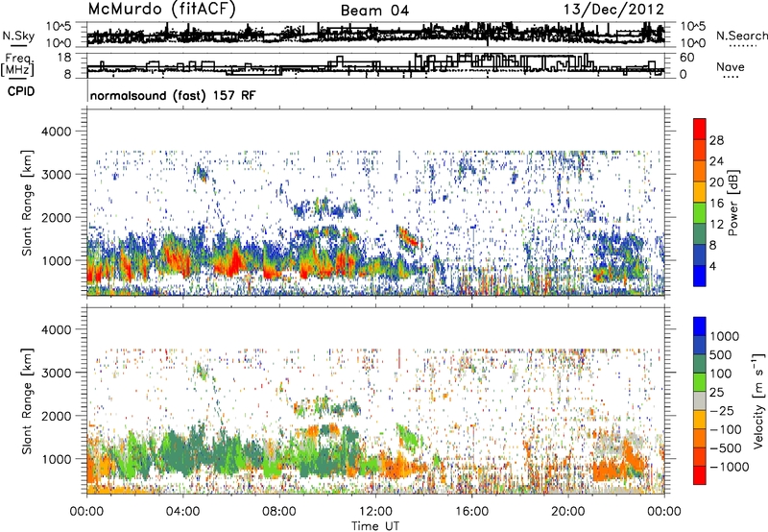This screenshot has width=768, height=532.
Task: Click the 'Power [dB]' colorbar label
Action: click(733, 203)
